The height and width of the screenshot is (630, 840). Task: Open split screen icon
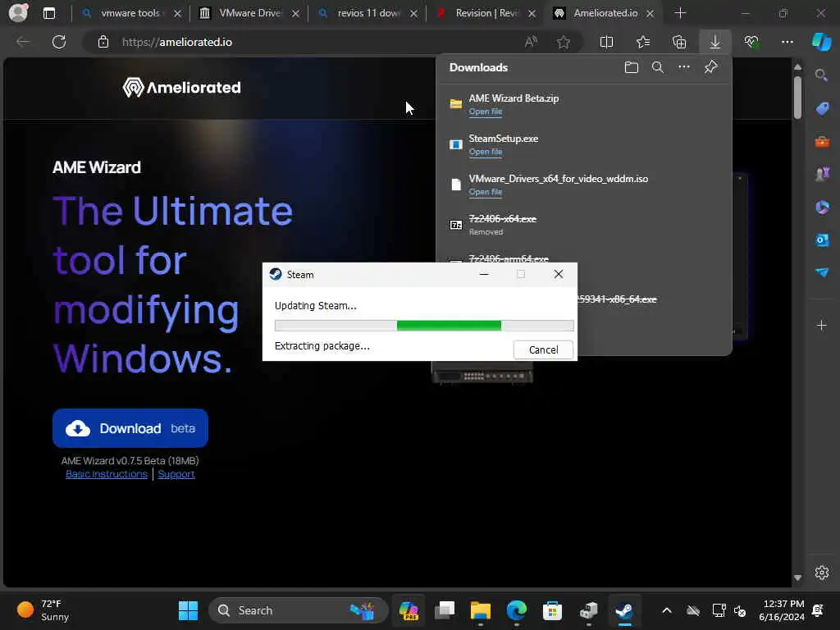[x=606, y=42]
